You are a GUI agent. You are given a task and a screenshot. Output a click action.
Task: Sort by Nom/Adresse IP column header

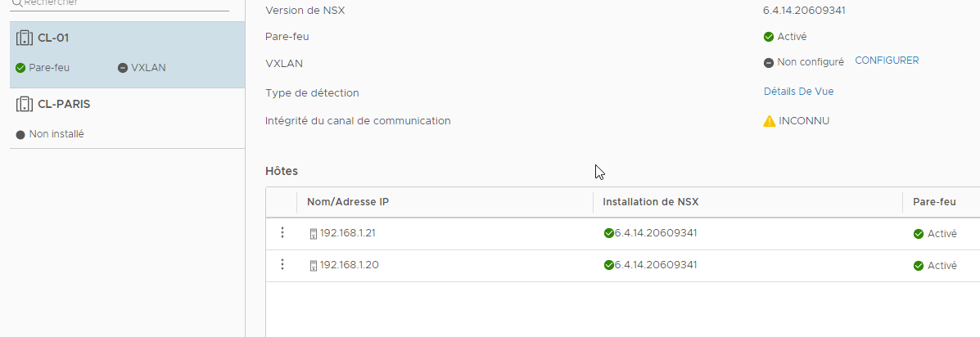[x=348, y=202]
